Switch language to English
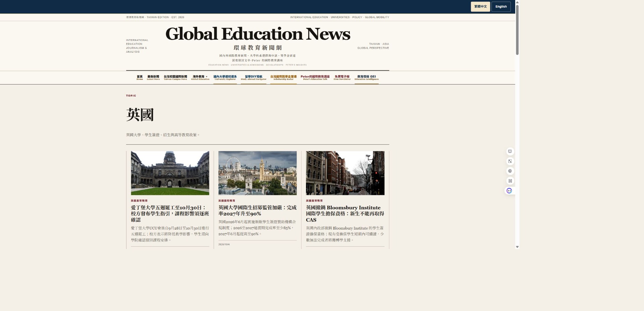Image resolution: width=644 pixels, height=311 pixels. pos(501,7)
